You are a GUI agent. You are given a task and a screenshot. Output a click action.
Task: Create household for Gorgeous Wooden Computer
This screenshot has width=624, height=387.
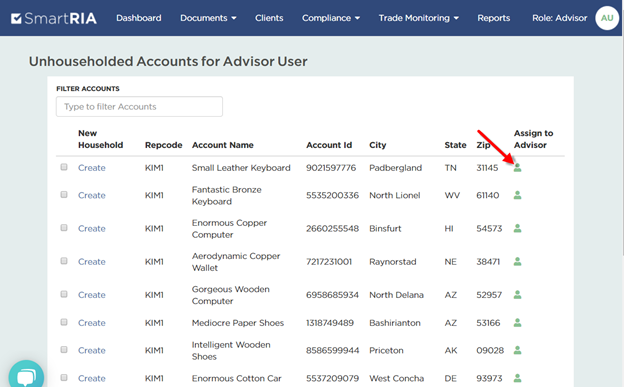point(92,295)
